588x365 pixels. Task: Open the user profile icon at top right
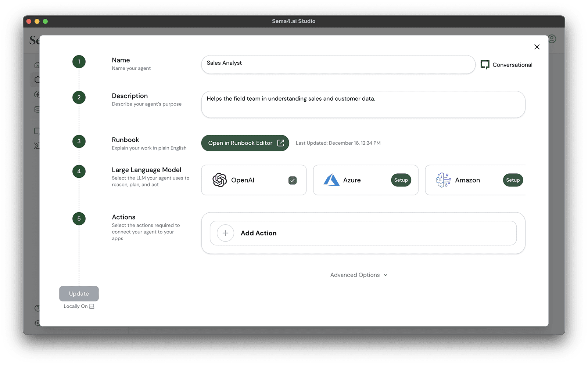[552, 39]
